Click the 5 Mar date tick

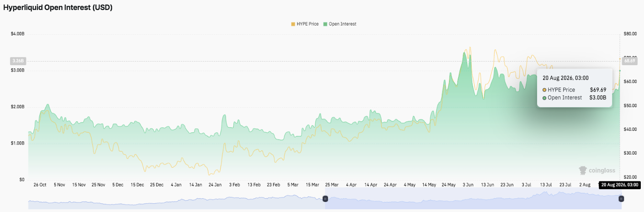click(x=293, y=185)
